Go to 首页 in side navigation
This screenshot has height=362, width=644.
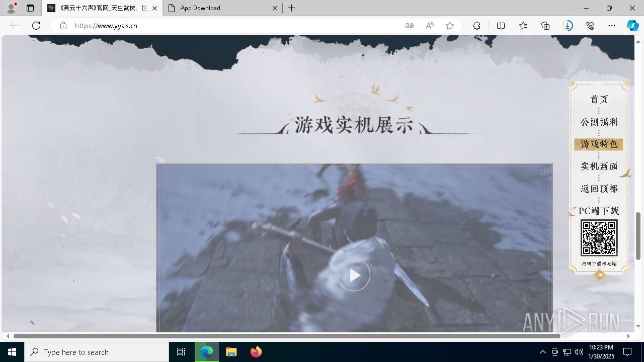click(x=599, y=100)
